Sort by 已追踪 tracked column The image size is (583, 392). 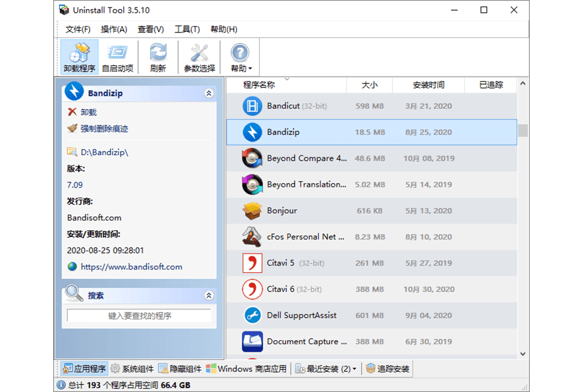coord(491,85)
